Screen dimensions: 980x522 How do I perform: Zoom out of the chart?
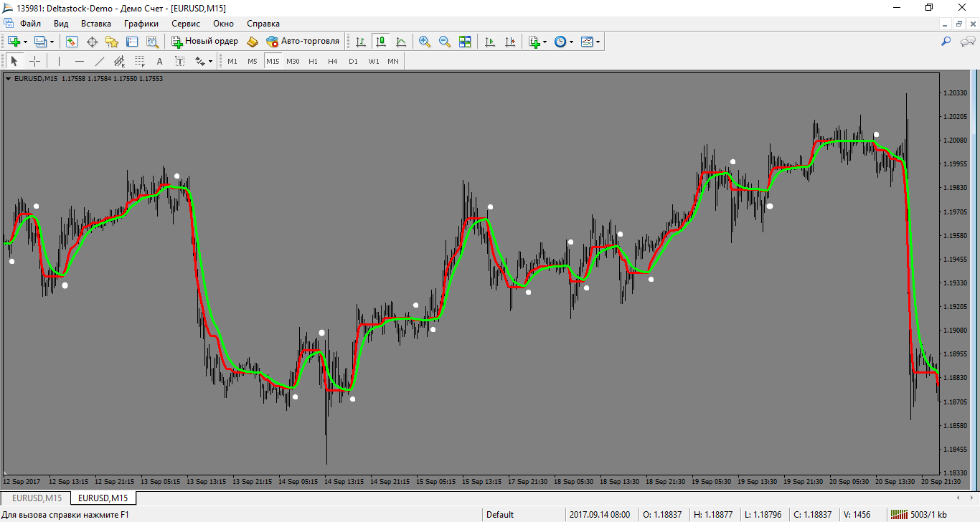point(445,42)
